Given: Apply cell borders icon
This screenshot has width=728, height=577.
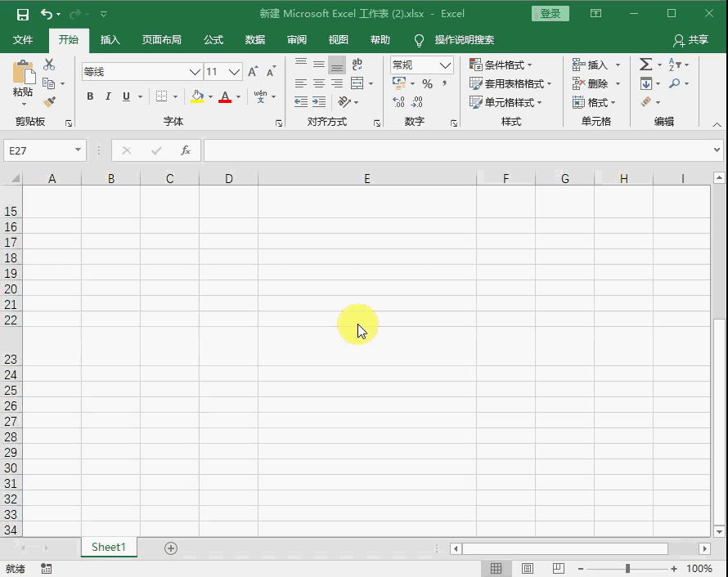Looking at the screenshot, I should click(x=161, y=96).
